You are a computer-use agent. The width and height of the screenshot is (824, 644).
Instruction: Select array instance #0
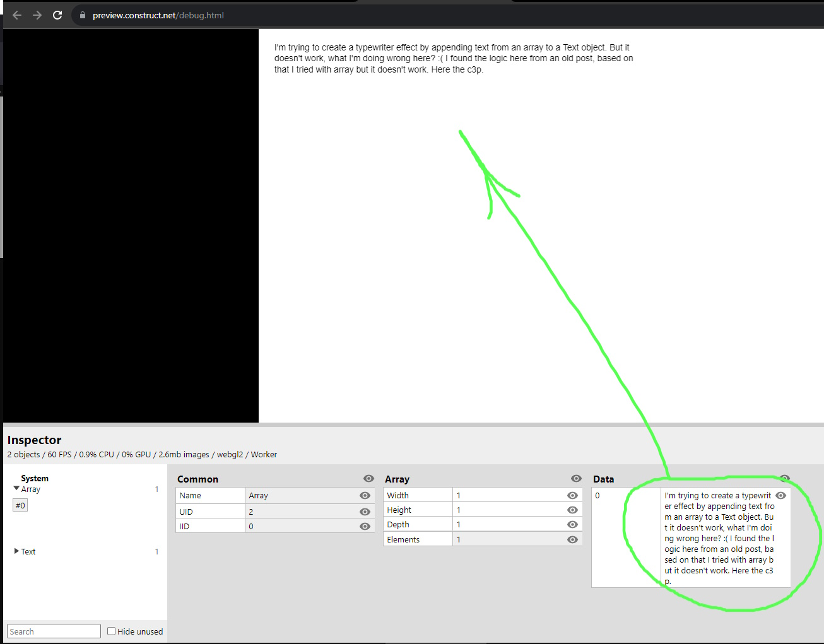coord(20,505)
